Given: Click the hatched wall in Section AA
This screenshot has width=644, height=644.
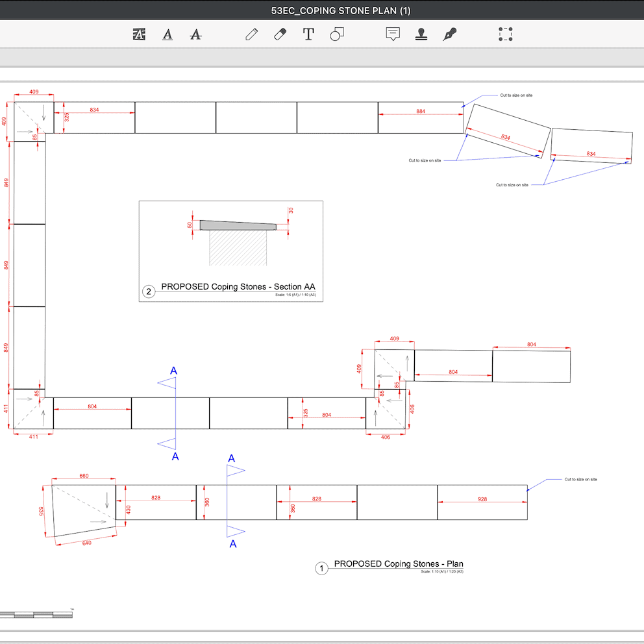Looking at the screenshot, I should 238,248.
